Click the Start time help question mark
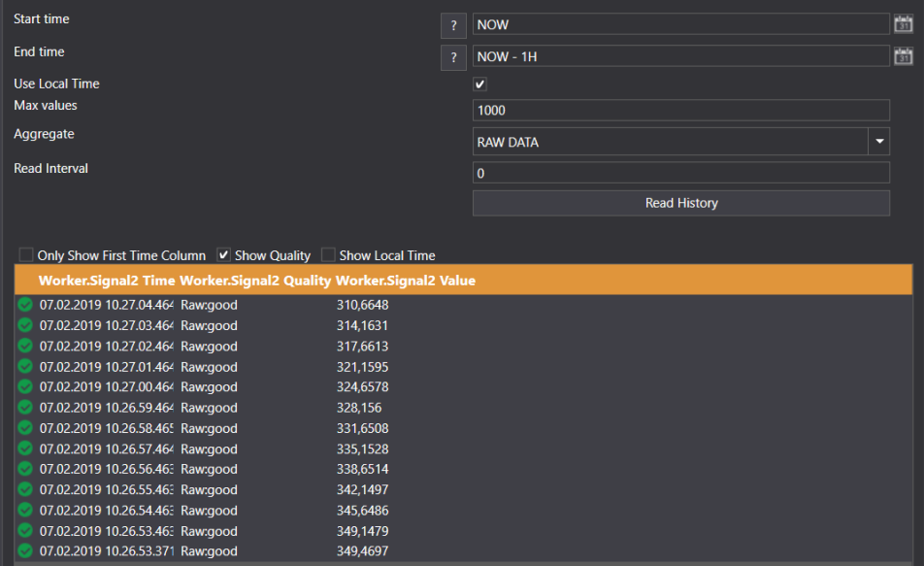The image size is (924, 566). click(x=453, y=26)
